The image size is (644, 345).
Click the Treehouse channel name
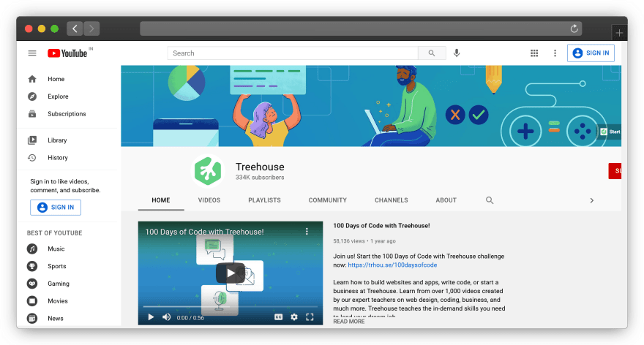tap(260, 167)
